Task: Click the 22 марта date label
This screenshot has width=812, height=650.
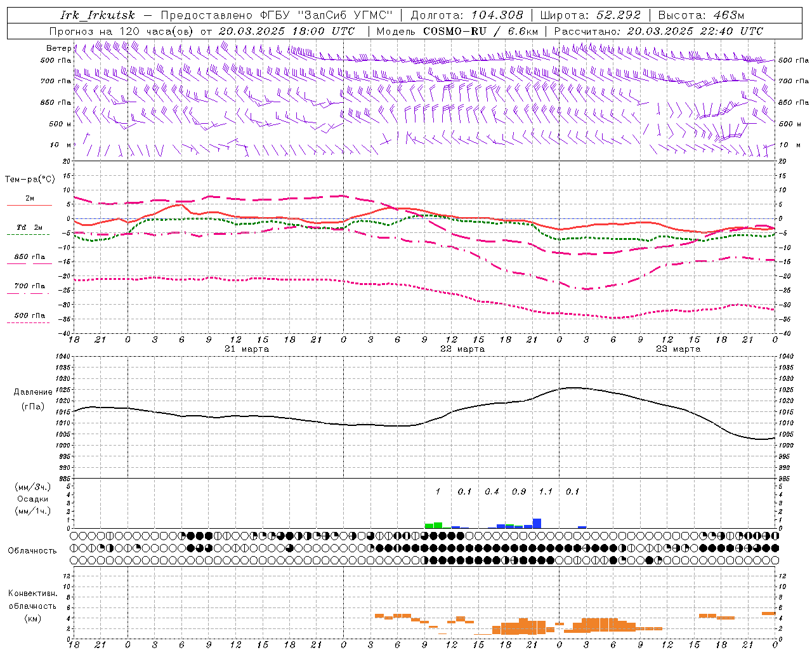Action: coord(462,349)
